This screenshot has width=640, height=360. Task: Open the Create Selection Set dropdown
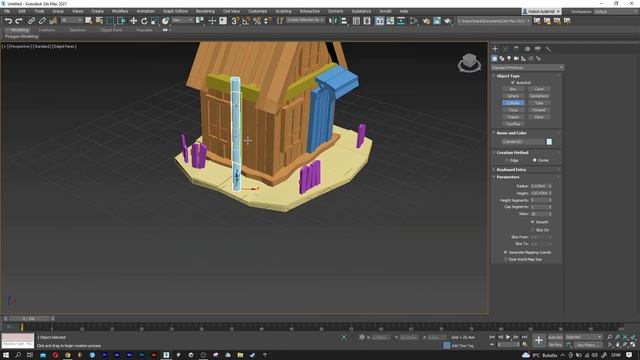pos(305,20)
